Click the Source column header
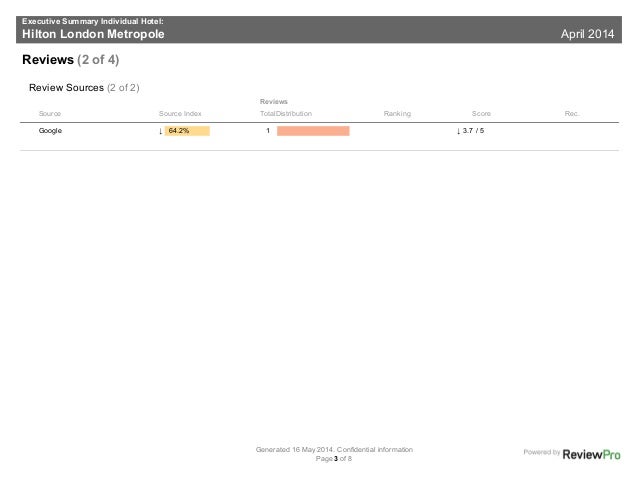 pyautogui.click(x=50, y=114)
